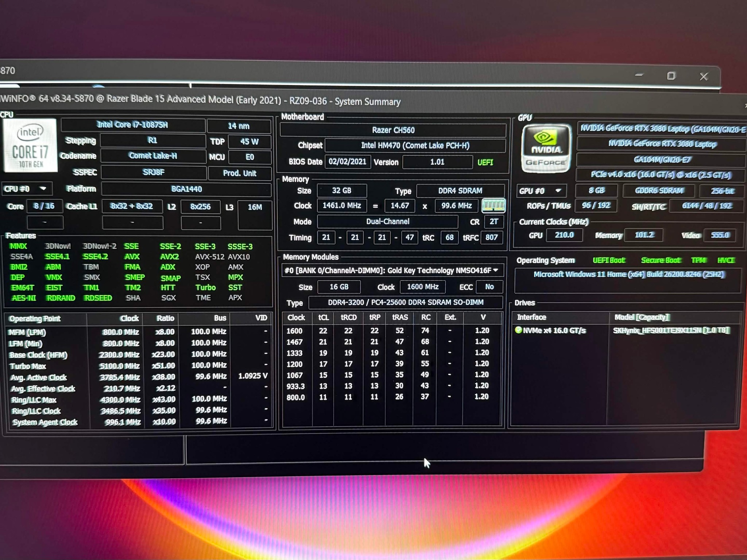Click the NVIDIA GeForce RTX 3080 Laptop field

click(662, 144)
